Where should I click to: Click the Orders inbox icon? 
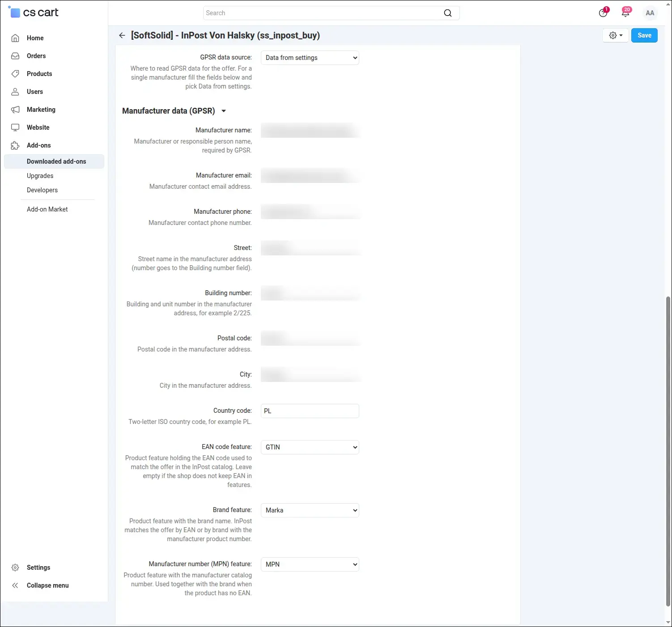coord(15,56)
